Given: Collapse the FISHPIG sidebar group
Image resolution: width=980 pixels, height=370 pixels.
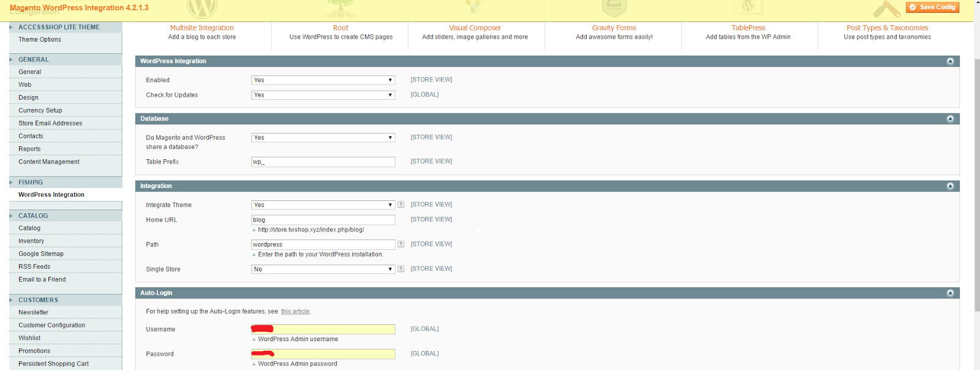Looking at the screenshot, I should tap(66, 182).
